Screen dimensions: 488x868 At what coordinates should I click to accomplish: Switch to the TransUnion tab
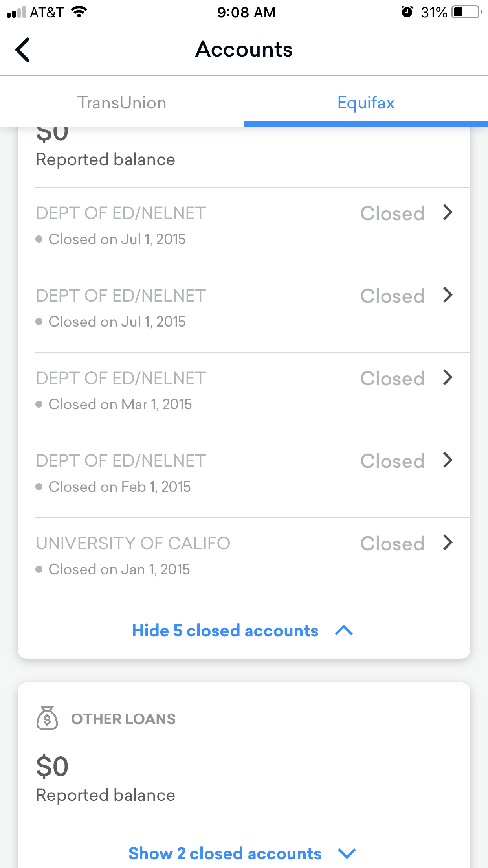tap(122, 103)
